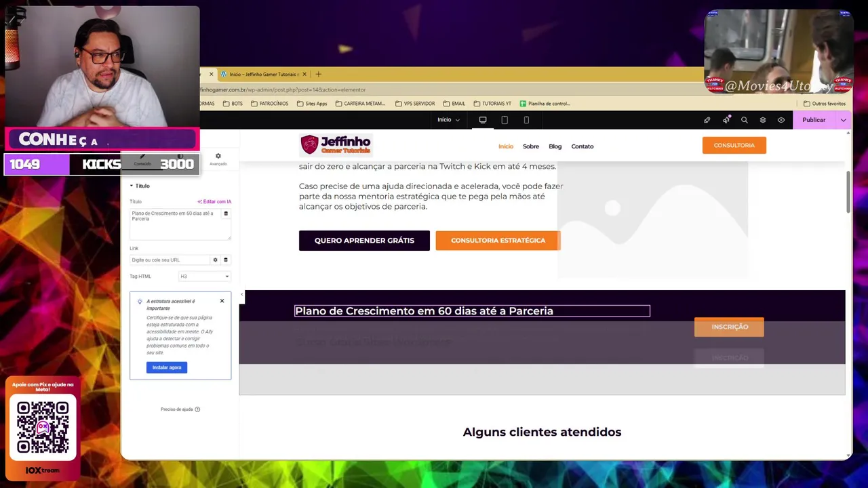
Task: Open the Contato menu item
Action: point(583,146)
